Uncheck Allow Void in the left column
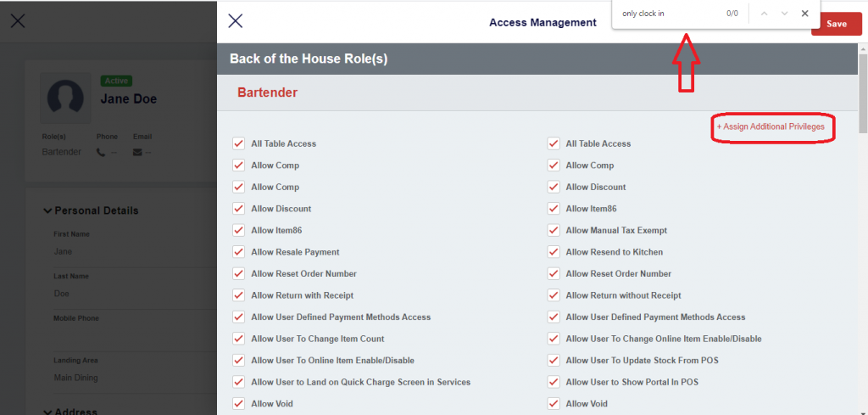The height and width of the screenshot is (415, 868). pos(238,403)
